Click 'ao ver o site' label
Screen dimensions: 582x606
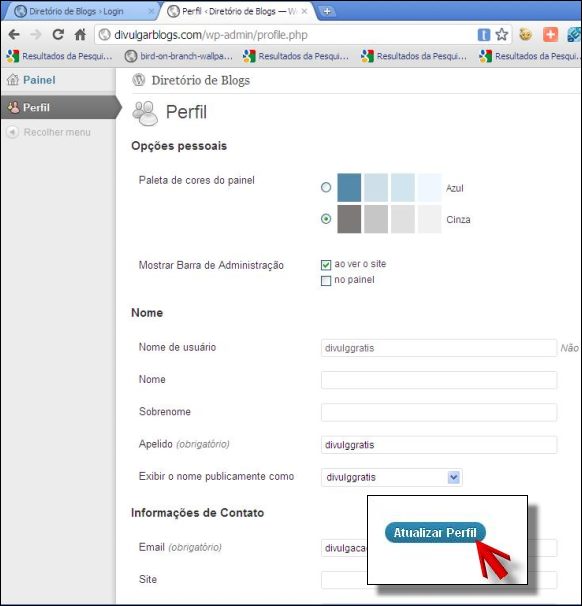(x=360, y=264)
